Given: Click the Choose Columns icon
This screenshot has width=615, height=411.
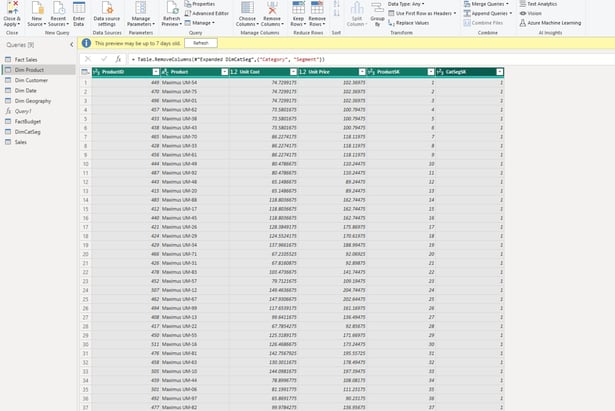Looking at the screenshot, I should 247,8.
